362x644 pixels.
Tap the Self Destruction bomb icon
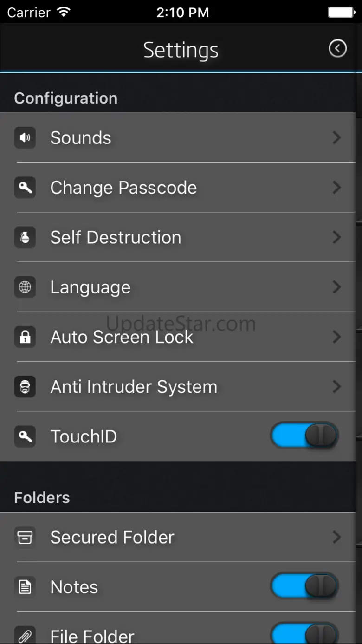click(x=25, y=237)
